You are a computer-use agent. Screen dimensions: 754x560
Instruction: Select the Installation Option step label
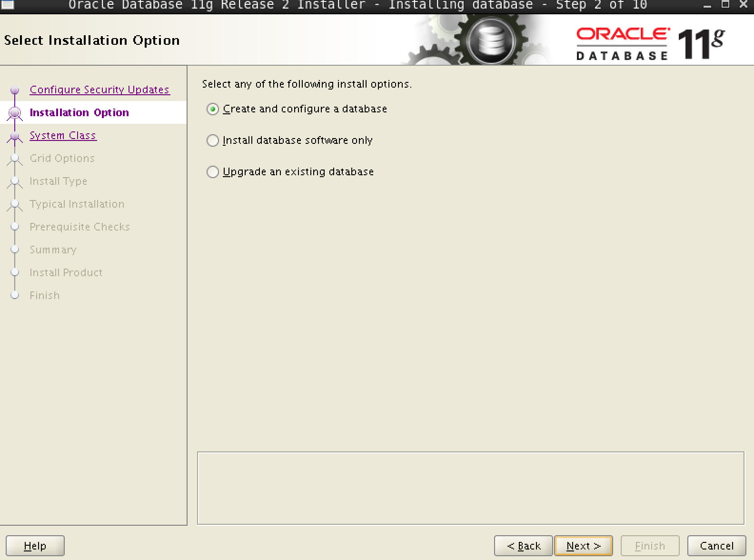79,112
